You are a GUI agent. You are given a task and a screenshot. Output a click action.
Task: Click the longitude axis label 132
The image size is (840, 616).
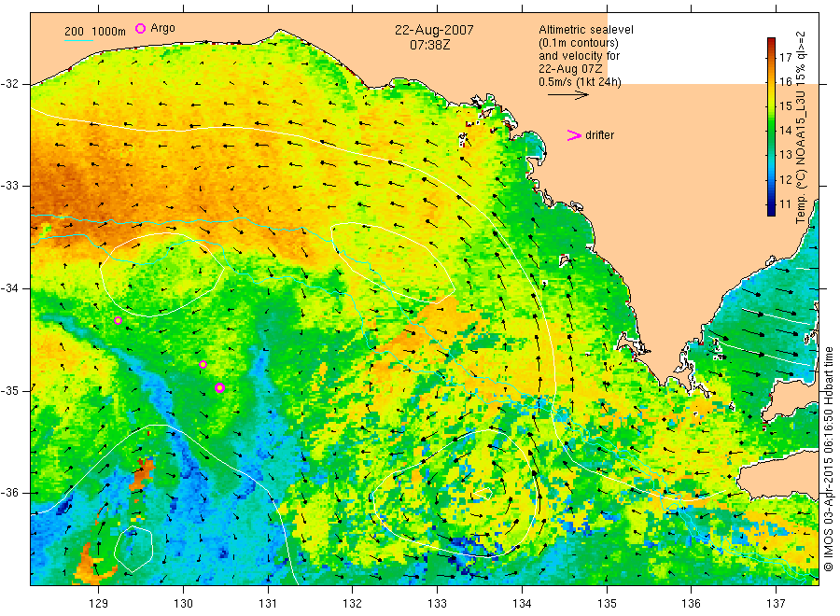pos(353,604)
